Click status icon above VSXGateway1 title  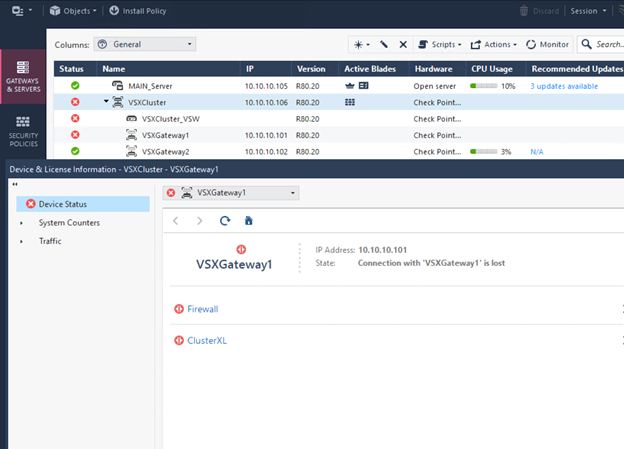tap(241, 249)
